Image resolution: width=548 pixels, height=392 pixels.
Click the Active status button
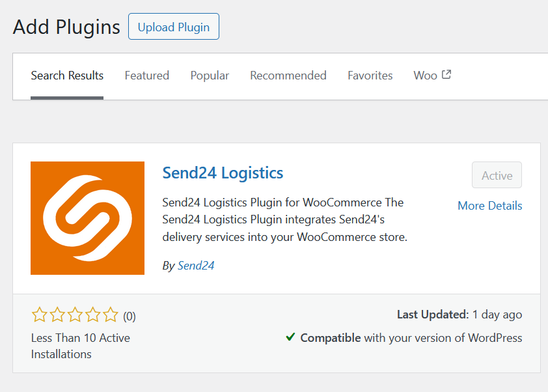click(x=497, y=175)
